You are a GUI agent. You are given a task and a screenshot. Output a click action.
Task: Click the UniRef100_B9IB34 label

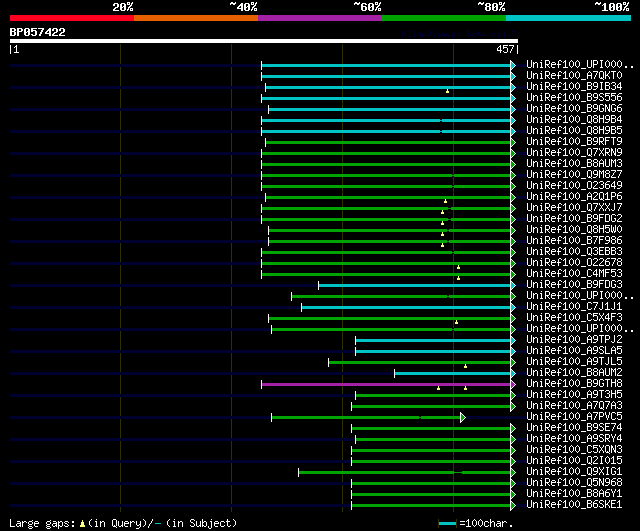point(574,87)
